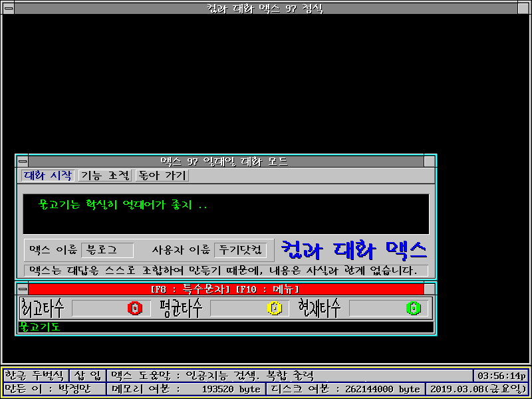Click the right-corner box of the red title bar
Viewport: 532px width, 399px height.
point(430,289)
